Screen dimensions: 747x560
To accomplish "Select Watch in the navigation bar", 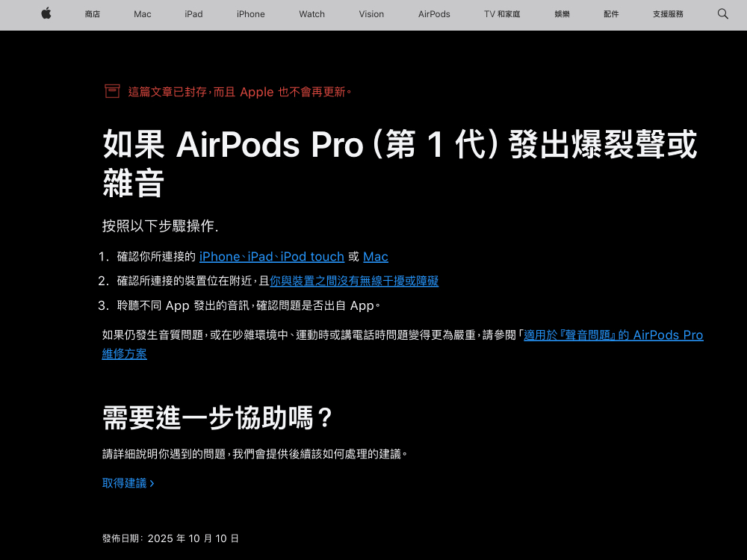I will [x=311, y=14].
